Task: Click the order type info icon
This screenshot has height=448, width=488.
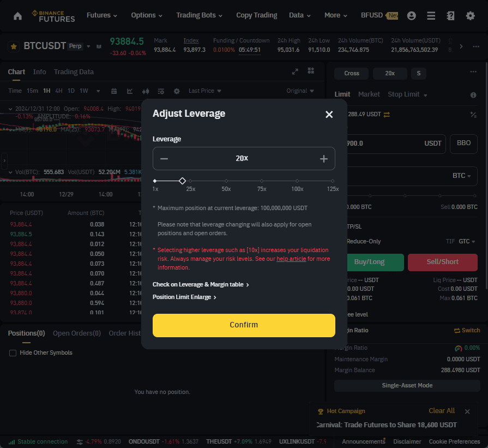Action: [473, 95]
